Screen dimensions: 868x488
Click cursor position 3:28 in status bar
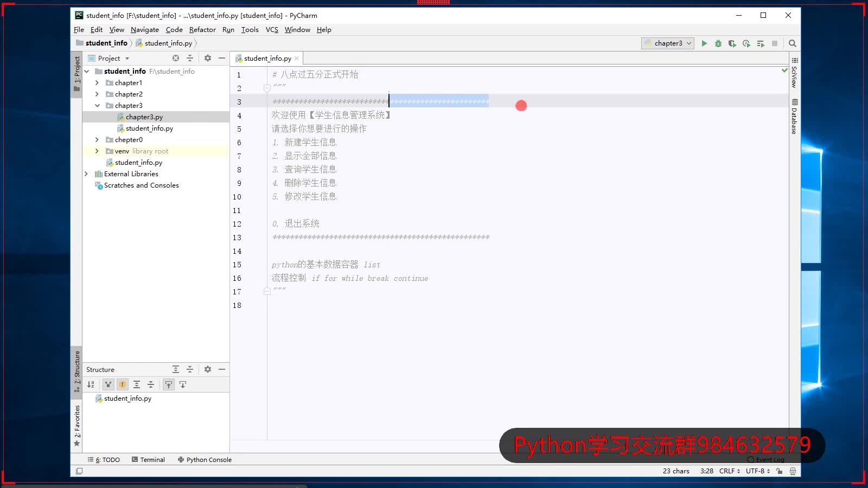706,471
